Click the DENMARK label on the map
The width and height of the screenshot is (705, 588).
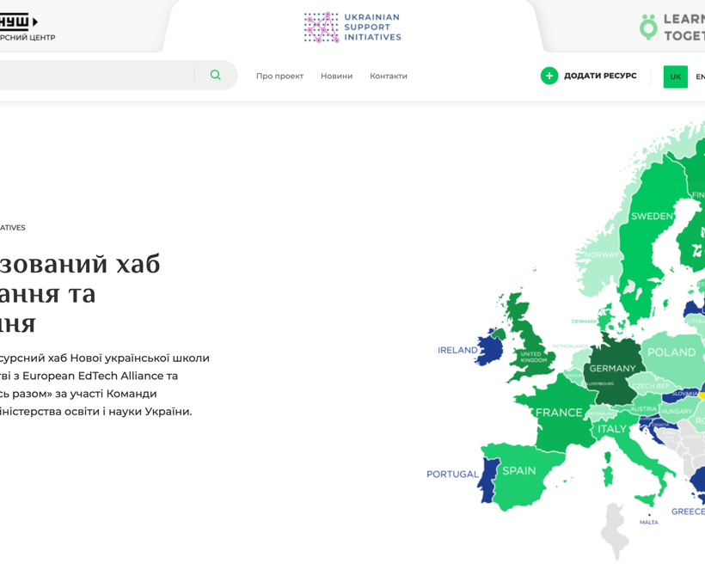[584, 322]
